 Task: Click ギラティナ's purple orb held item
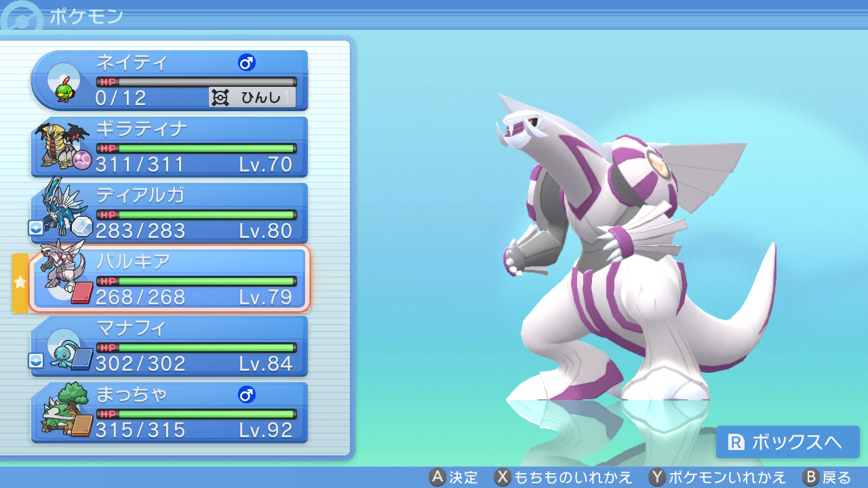point(82,161)
